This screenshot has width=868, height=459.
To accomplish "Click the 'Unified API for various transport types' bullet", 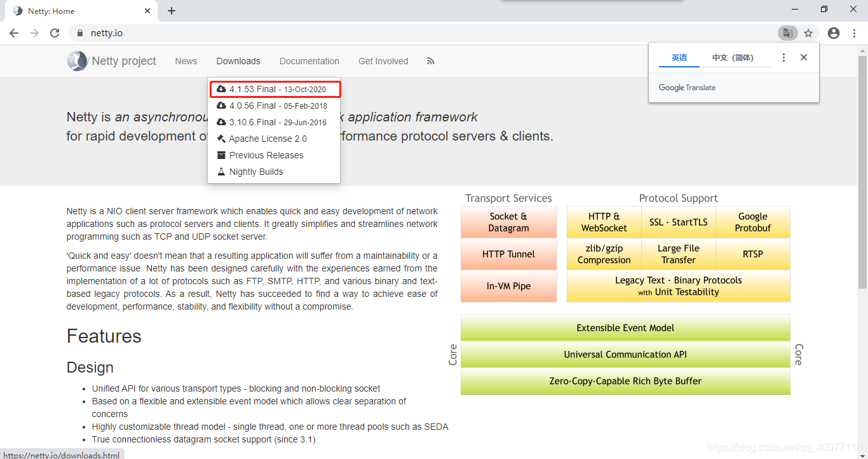I will pos(236,388).
